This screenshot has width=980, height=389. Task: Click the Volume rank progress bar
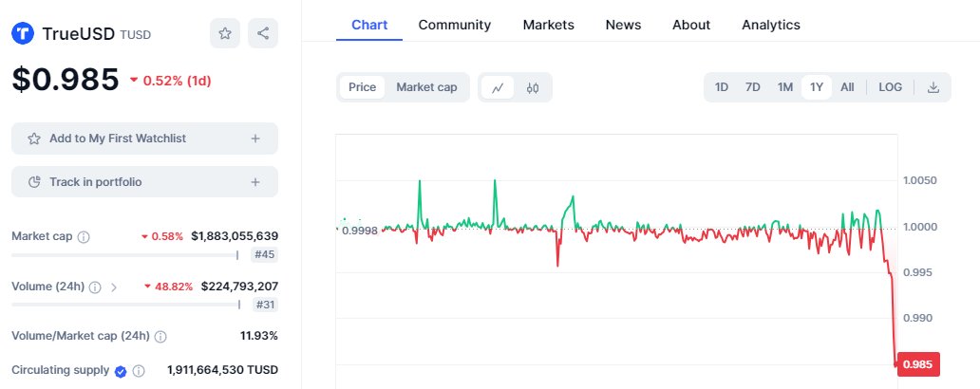point(125,305)
